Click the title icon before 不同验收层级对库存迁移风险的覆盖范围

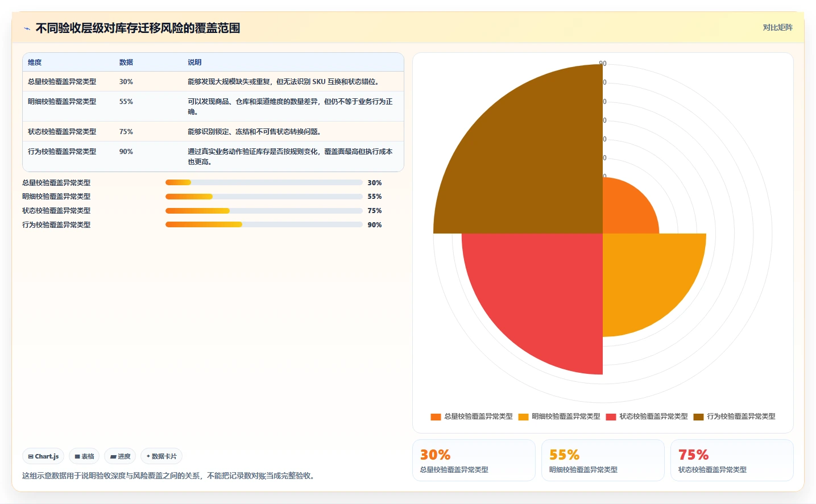[x=27, y=28]
